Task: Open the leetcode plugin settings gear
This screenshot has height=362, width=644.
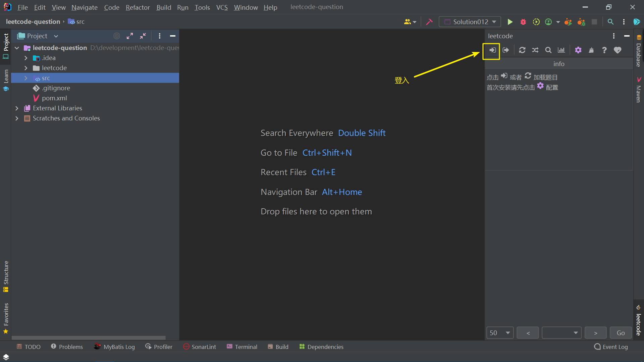Action: click(x=578, y=50)
